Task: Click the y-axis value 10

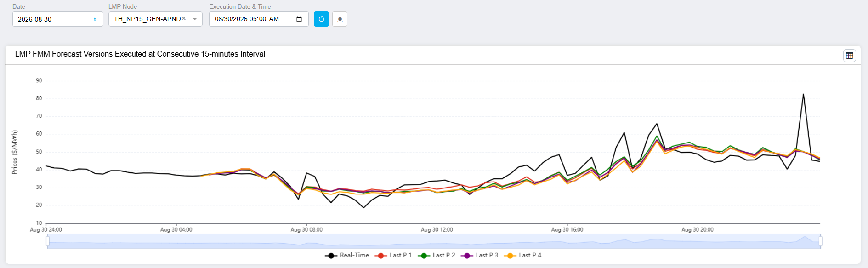Action: 39,223
